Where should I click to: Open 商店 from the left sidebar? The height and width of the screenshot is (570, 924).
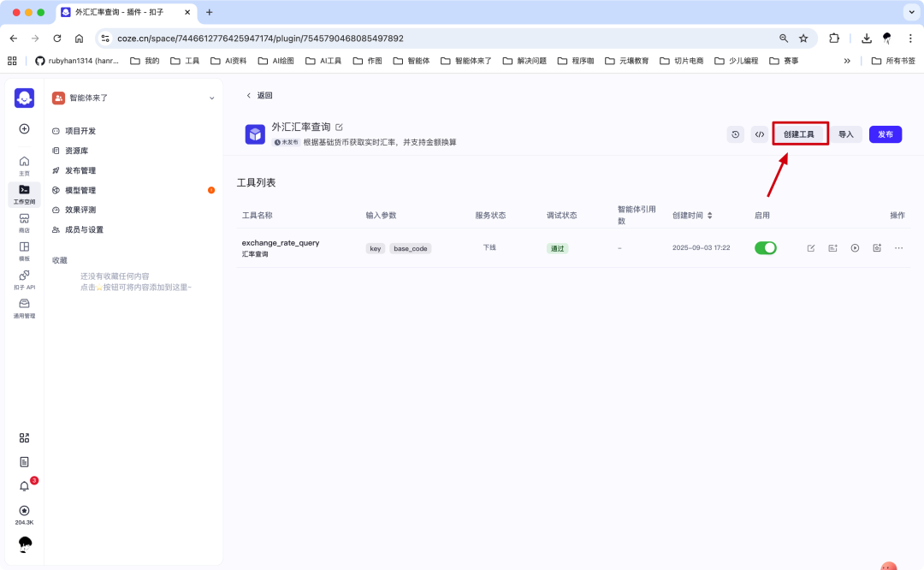pyautogui.click(x=24, y=221)
